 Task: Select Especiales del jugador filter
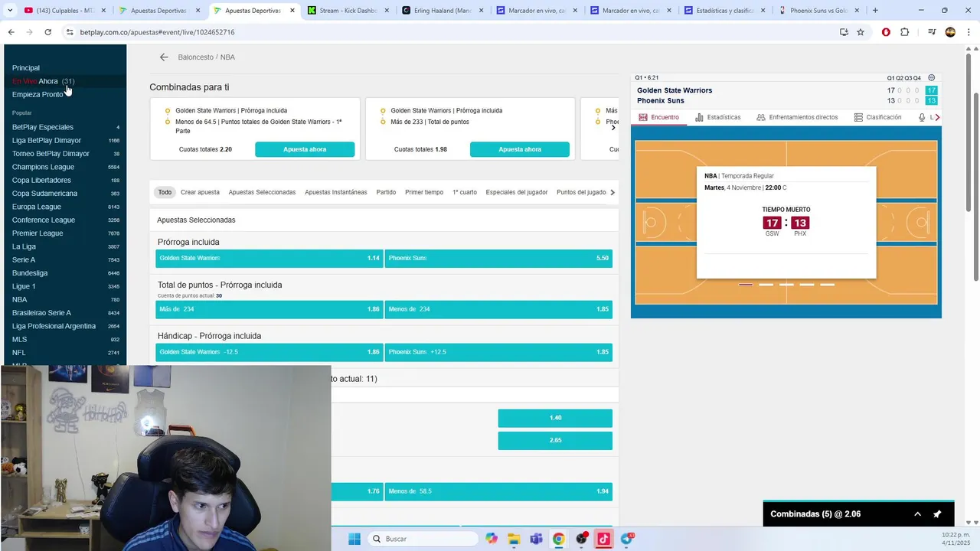[517, 192]
